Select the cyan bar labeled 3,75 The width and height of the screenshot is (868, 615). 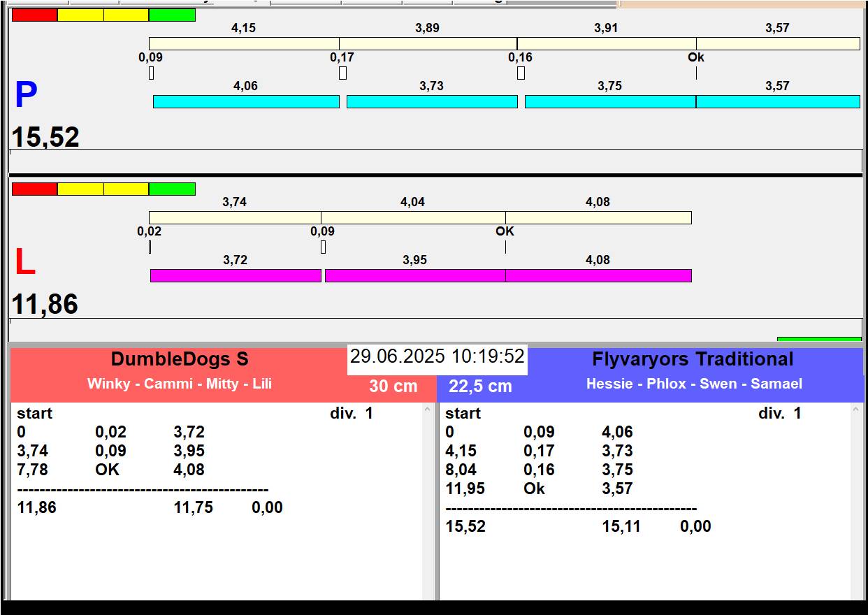click(x=610, y=102)
